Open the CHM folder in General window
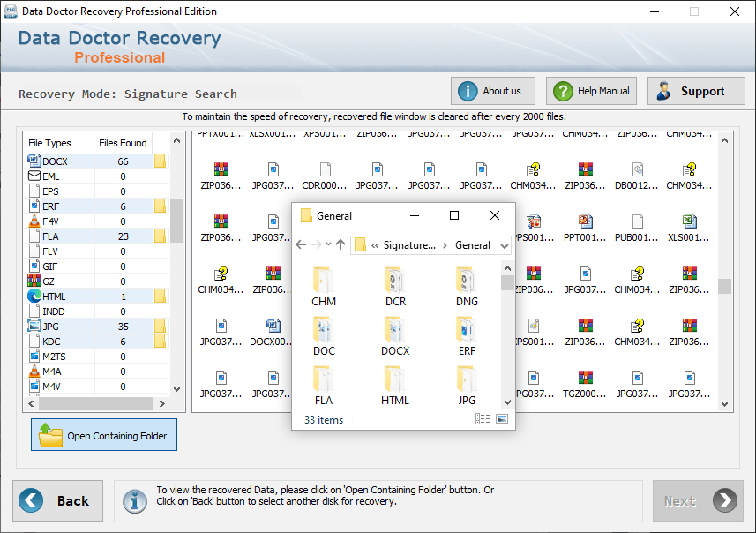The image size is (756, 533). [x=324, y=287]
